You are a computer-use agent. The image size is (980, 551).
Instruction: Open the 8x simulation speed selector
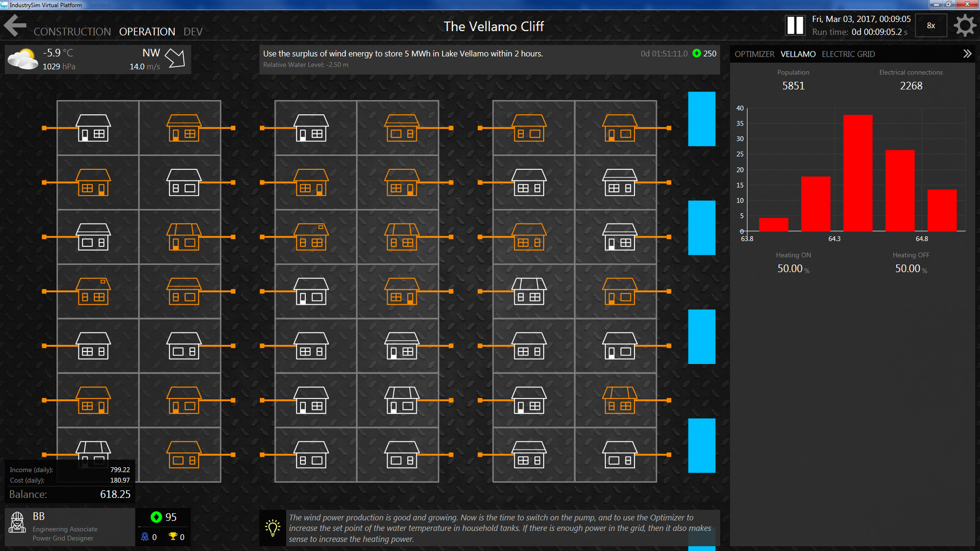[x=930, y=26]
